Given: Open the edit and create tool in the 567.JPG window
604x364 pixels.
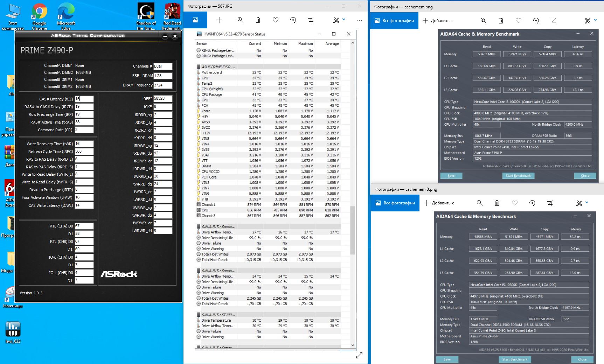Looking at the screenshot, I should pyautogui.click(x=336, y=20).
